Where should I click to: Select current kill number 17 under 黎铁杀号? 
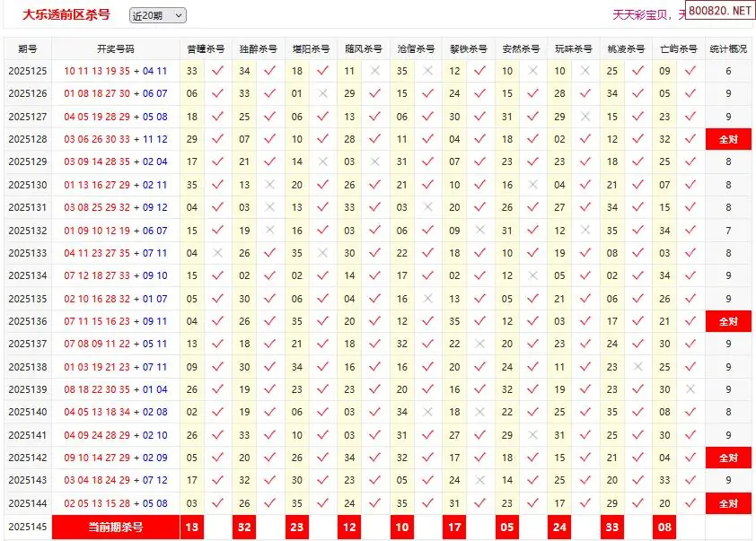pos(454,527)
